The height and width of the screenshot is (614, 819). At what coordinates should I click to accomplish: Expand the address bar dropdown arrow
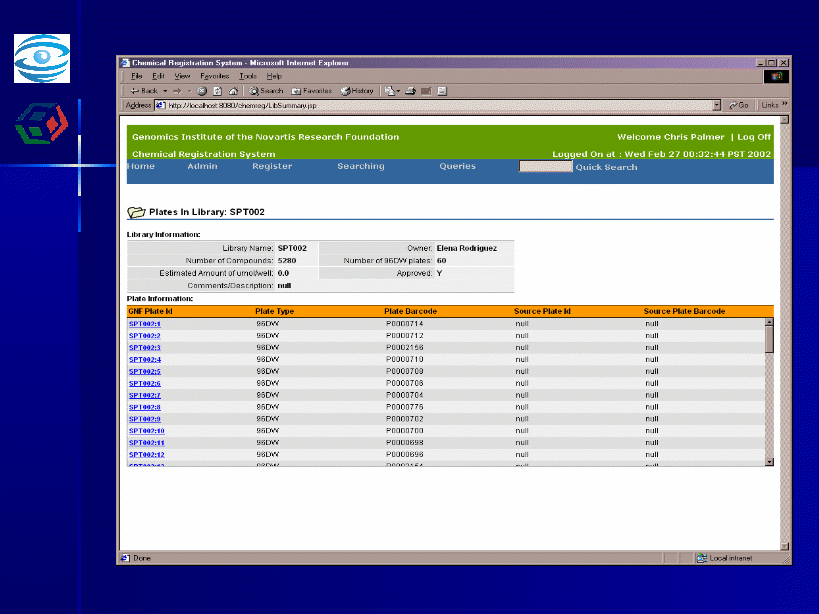716,105
